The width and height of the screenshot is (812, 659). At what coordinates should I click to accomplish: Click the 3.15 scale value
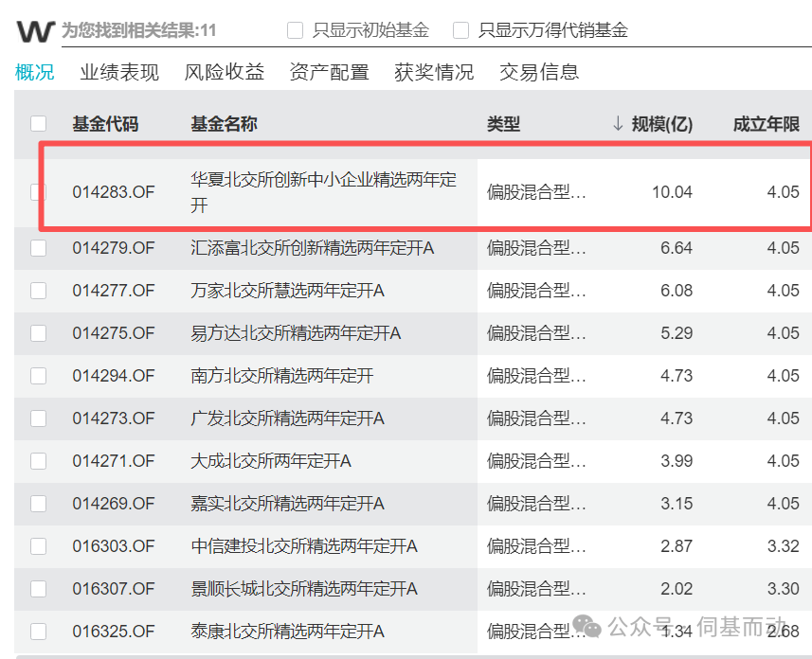[x=677, y=503]
